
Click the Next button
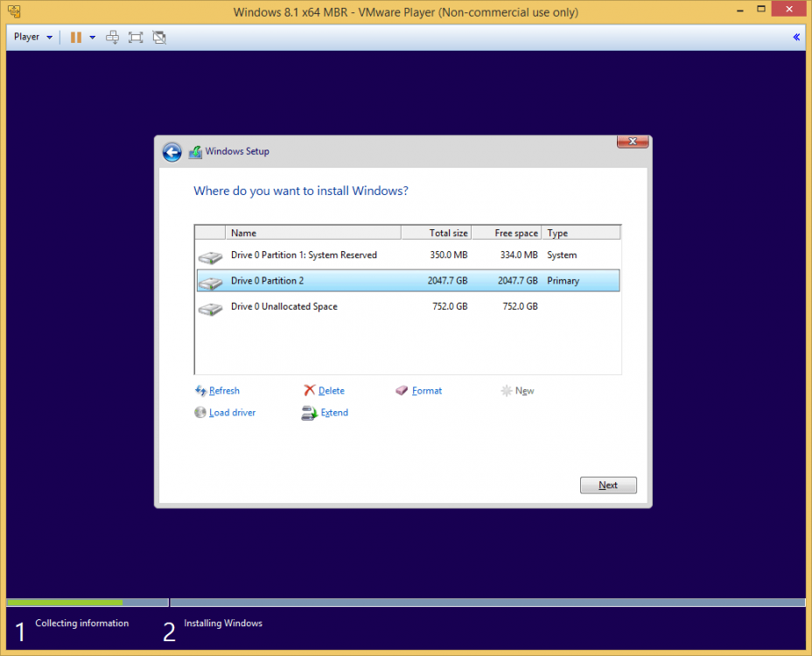click(608, 485)
